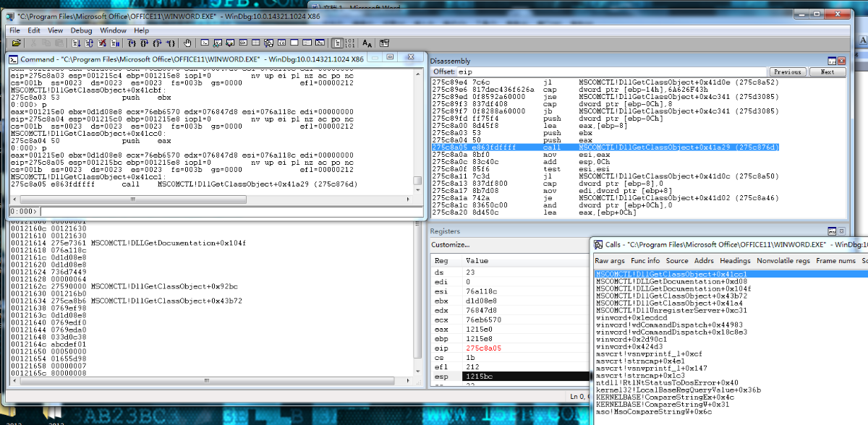
Task: Click the Copy toolbar icon
Action: (46, 43)
